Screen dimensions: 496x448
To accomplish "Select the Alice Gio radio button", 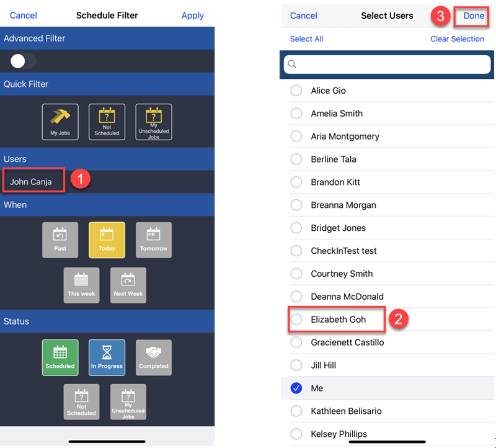I will 296,91.
